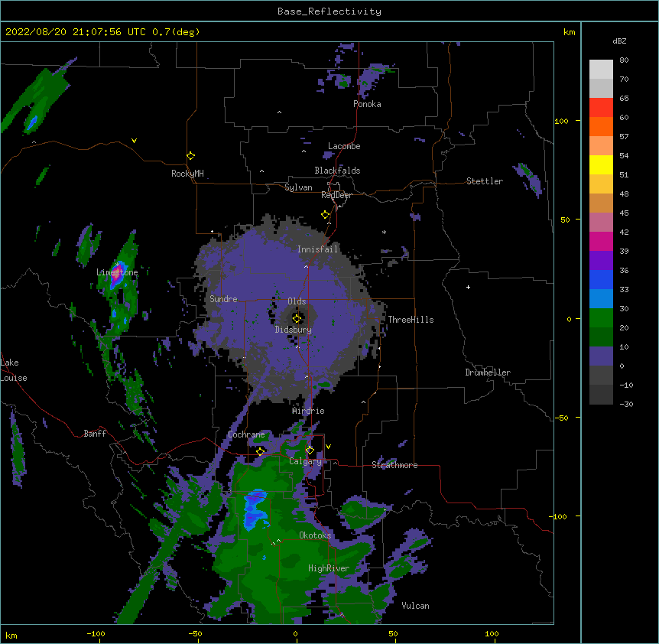Select the bright blue swatch between 33 and 36 dBZ

(601, 279)
